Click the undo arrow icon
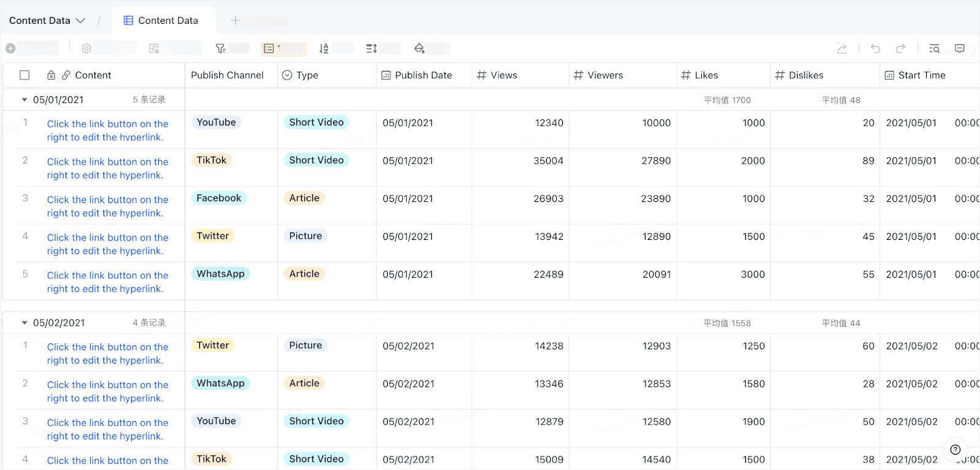Image resolution: width=980 pixels, height=470 pixels. [875, 49]
